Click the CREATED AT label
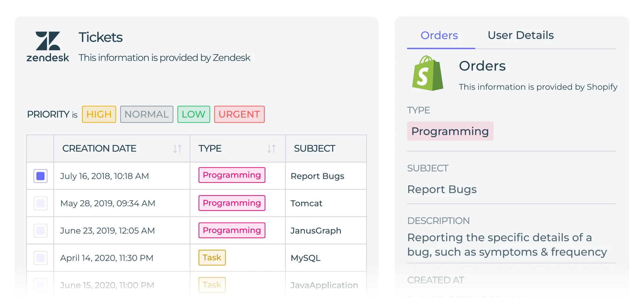This screenshot has width=644, height=305. tap(436, 280)
